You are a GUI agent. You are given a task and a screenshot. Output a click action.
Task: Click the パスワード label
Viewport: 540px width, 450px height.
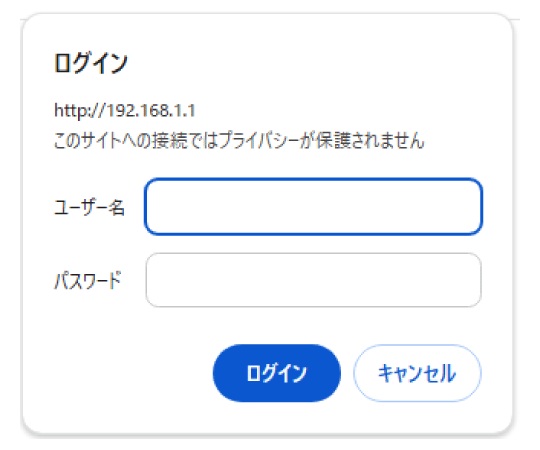(x=88, y=280)
